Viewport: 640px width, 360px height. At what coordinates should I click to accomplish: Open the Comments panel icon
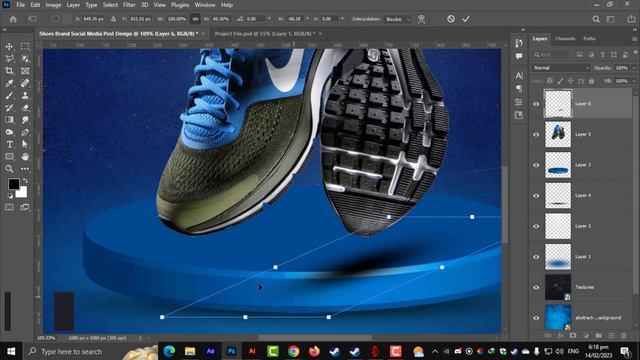[519, 56]
